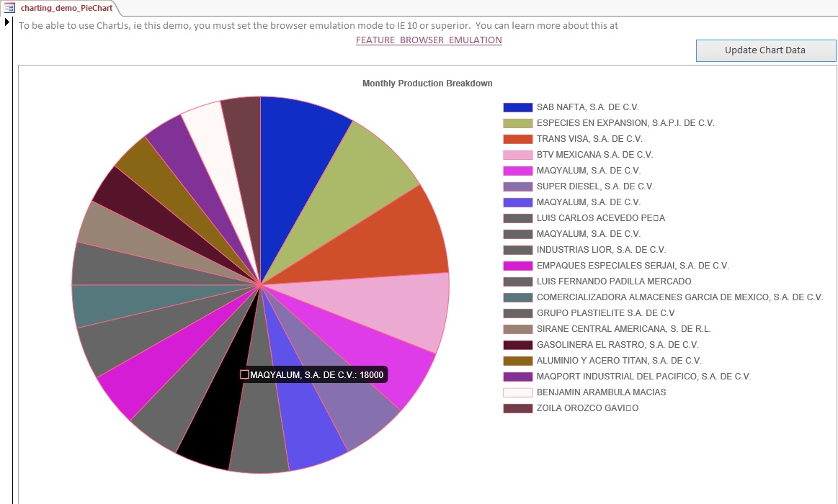Click the SAB NAFTA, S.A. DE C.V. legend label

point(588,107)
